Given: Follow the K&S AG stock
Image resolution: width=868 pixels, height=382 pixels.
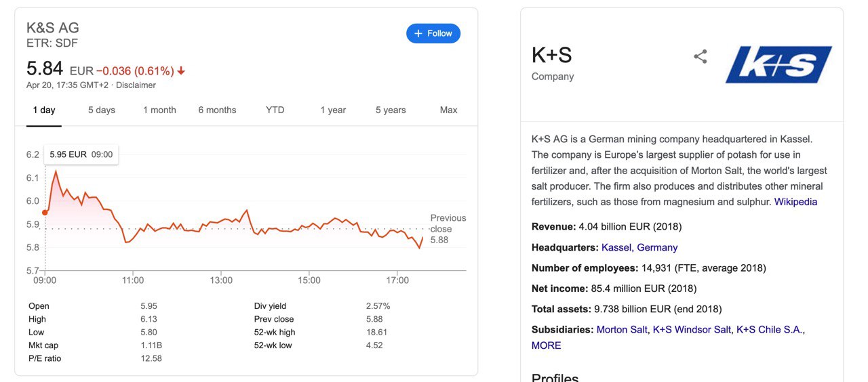Looking at the screenshot, I should point(433,33).
